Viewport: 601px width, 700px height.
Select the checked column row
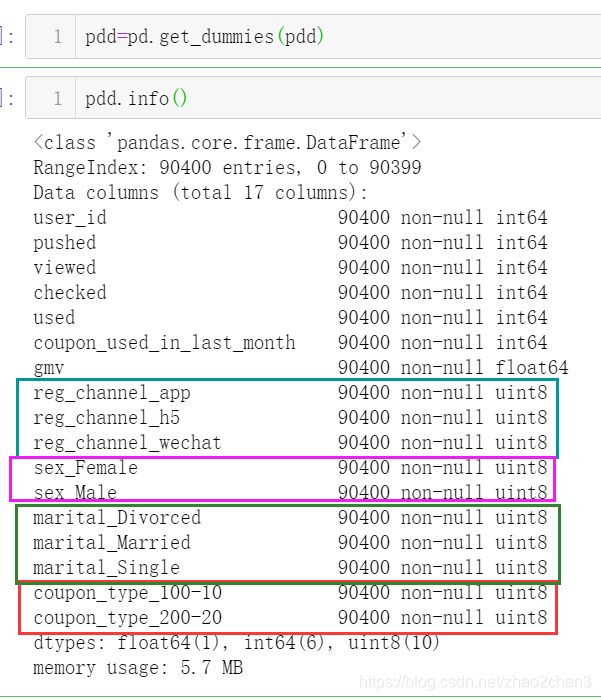tap(290, 293)
